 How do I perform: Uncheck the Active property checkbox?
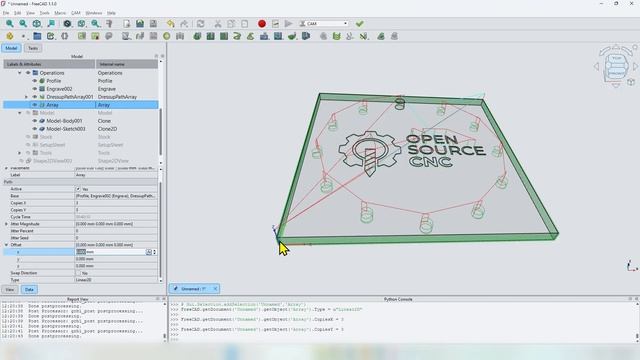point(78,189)
